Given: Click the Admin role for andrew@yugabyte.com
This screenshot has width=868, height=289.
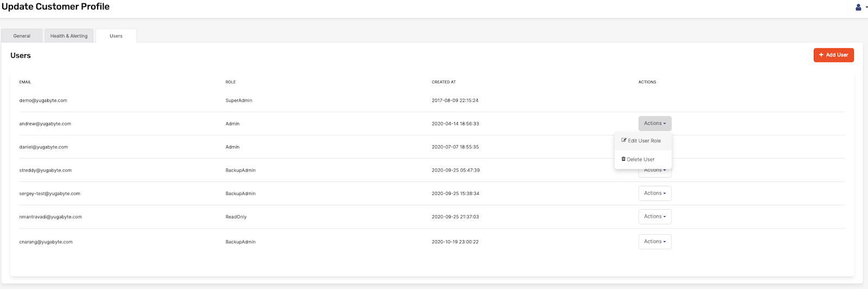Looking at the screenshot, I should [233, 124].
